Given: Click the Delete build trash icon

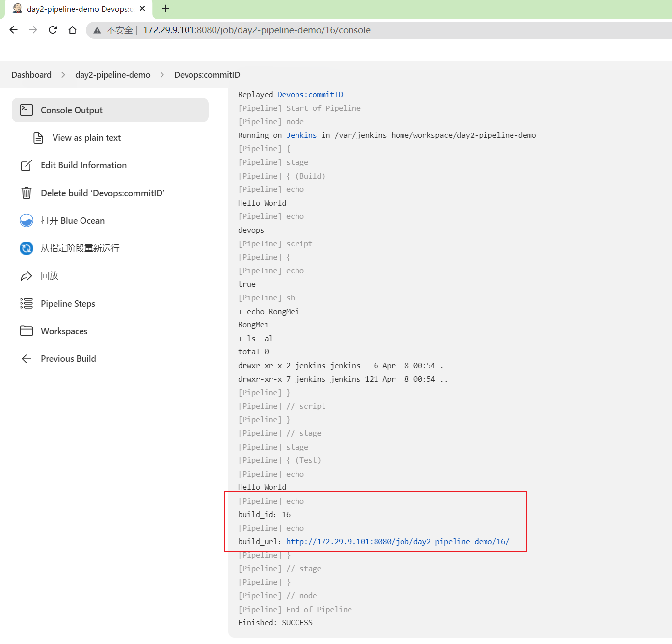Looking at the screenshot, I should pos(27,193).
